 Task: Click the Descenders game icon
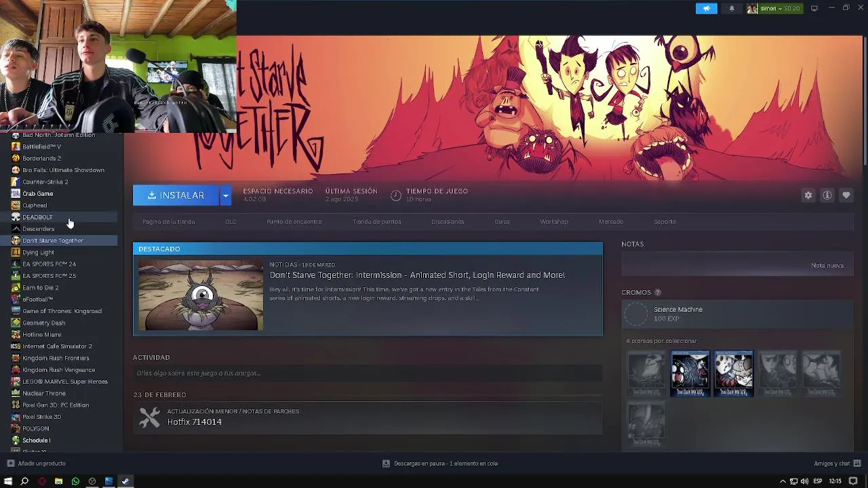click(16, 229)
